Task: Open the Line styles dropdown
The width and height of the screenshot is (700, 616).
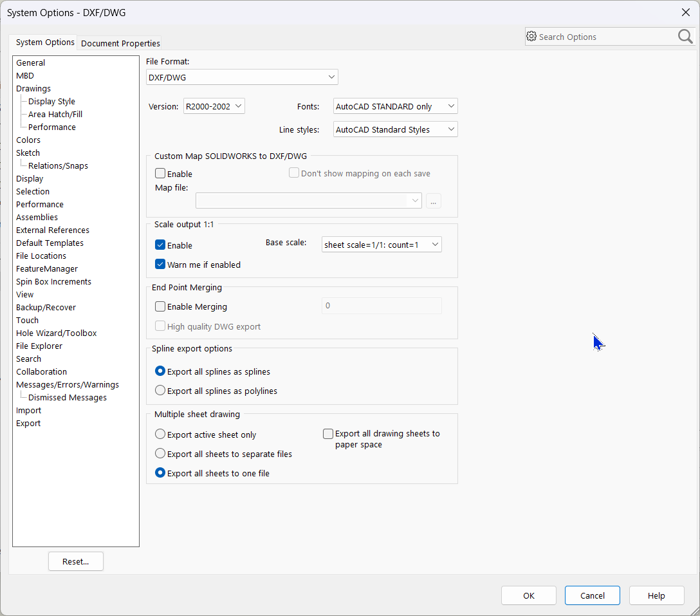Action: [395, 129]
